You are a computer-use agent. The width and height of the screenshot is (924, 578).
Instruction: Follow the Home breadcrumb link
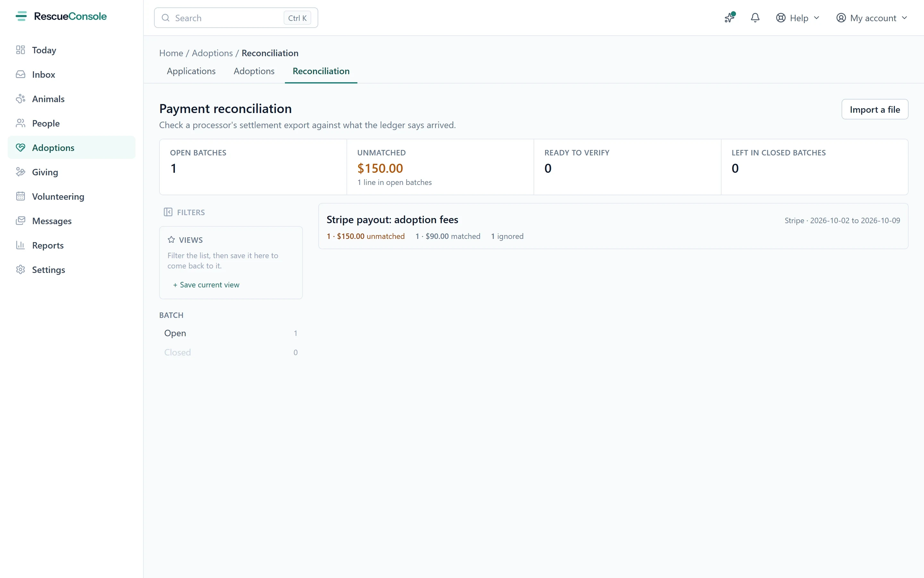click(171, 53)
